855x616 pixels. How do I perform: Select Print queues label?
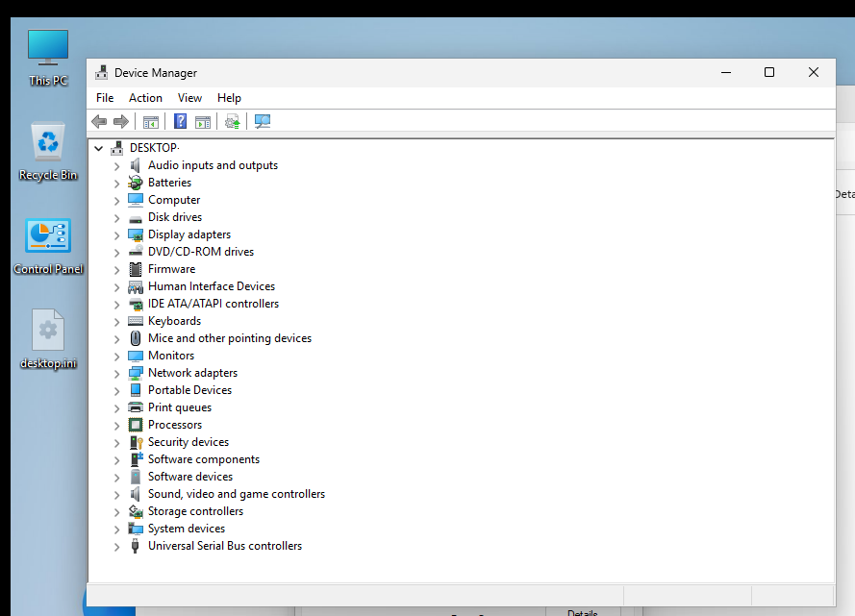tap(180, 407)
